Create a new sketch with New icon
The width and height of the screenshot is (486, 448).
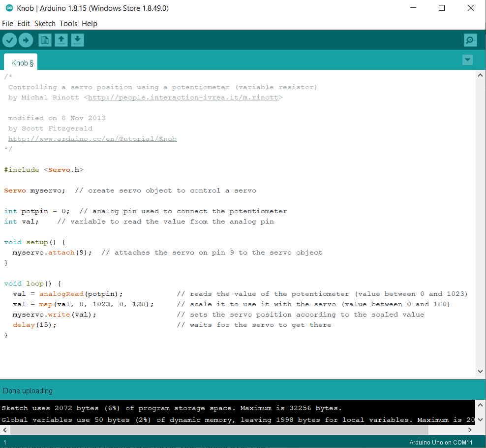pos(45,40)
